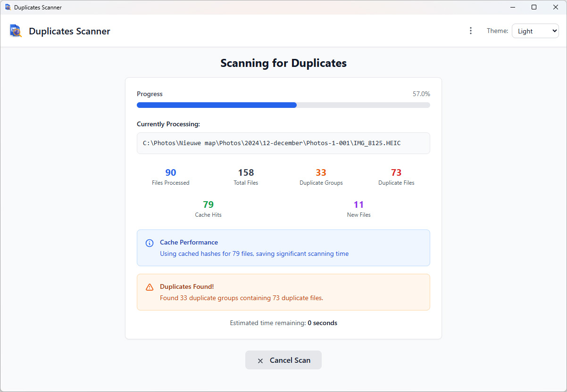The image size is (567, 392).
Task: Click the Total Files value 158
Action: [246, 172]
